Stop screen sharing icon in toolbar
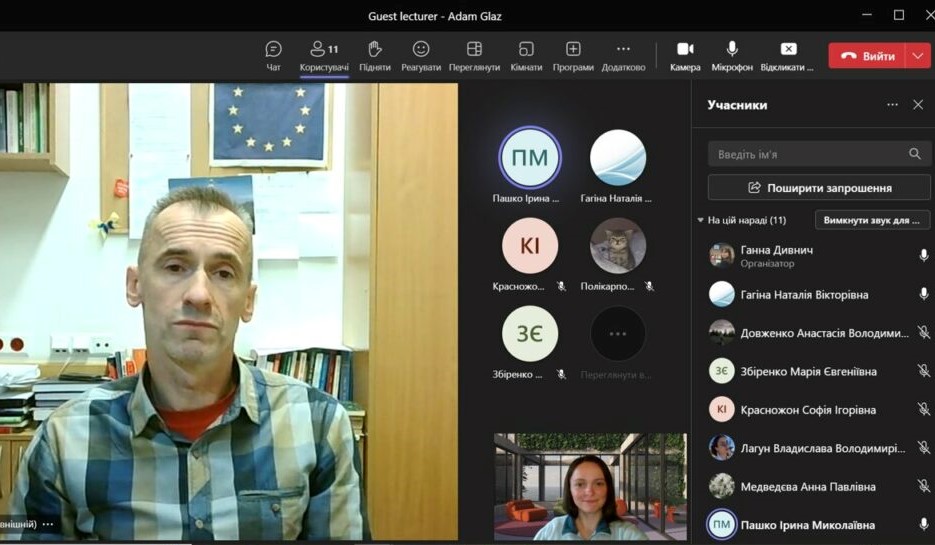Screen dimensions: 935x545 click(788, 55)
